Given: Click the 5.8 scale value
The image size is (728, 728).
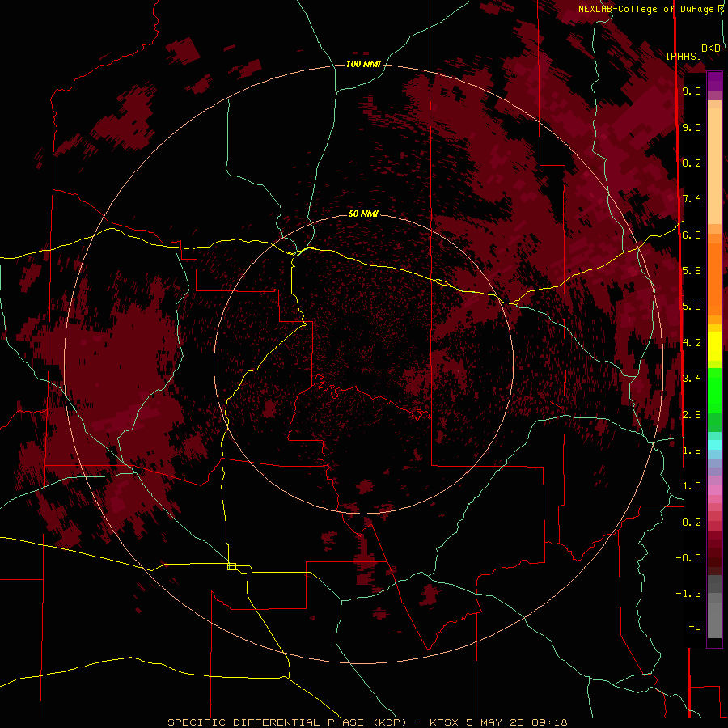Looking at the screenshot, I should click(692, 271).
